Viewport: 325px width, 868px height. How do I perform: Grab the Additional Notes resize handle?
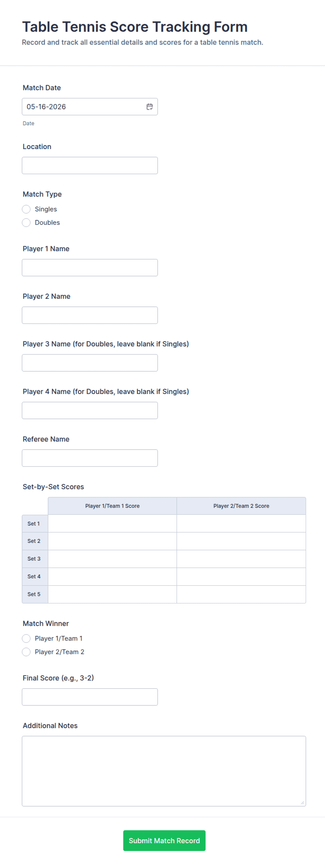pyautogui.click(x=303, y=803)
